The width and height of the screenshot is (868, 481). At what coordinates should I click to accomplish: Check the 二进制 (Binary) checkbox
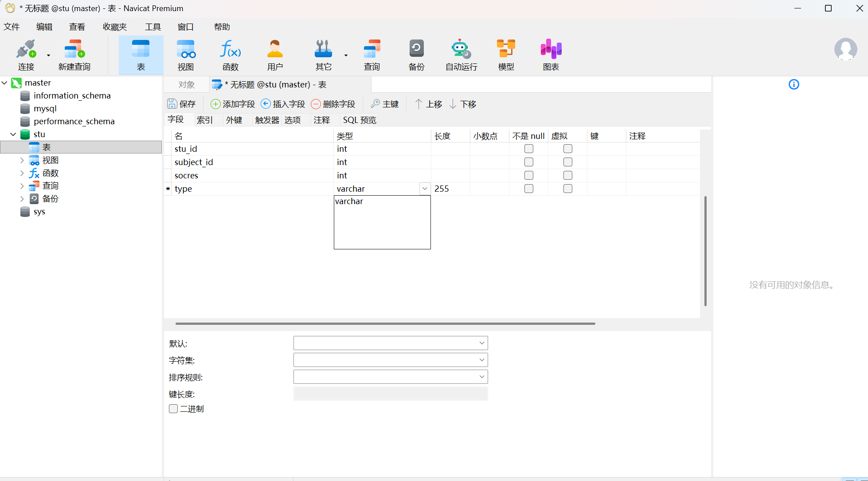173,409
